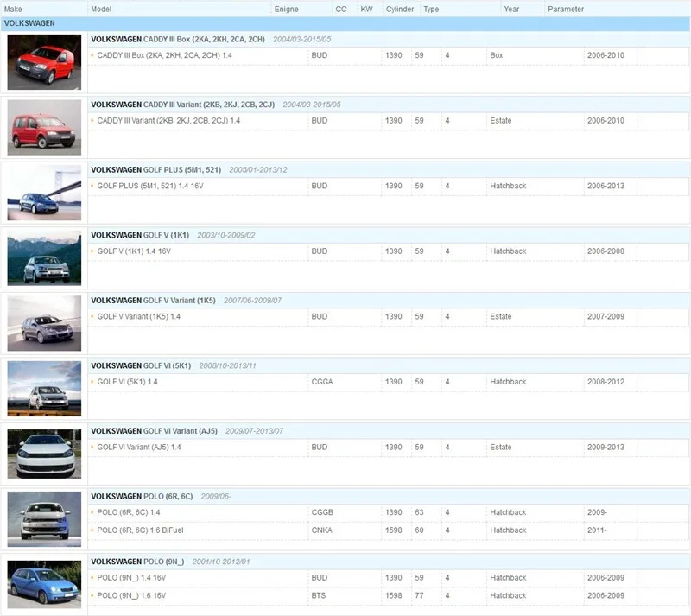Click the 2007-2009 year cell
Image resolution: width=691 pixels, height=616 pixels.
605,316
